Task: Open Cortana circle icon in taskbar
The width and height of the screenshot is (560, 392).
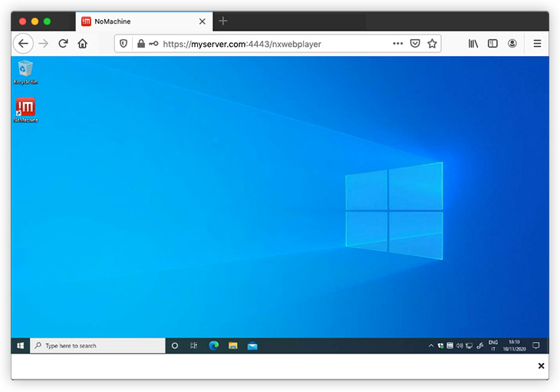Action: pyautogui.click(x=174, y=346)
